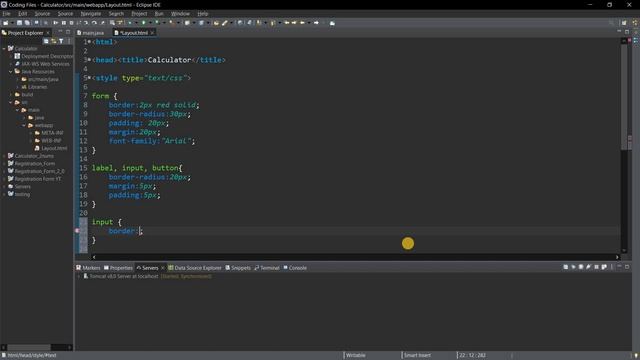Screen dimensions: 640x360
Task: Switch to the Properties tab
Action: (x=118, y=268)
